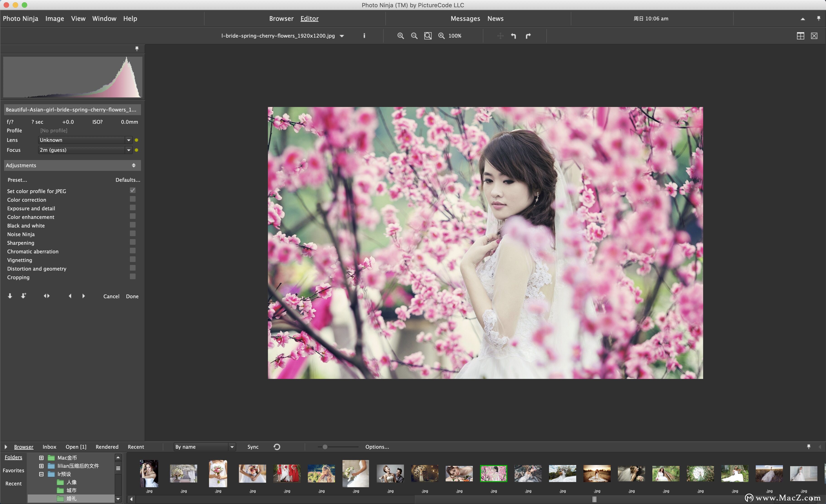Drag the browser panel size slider
Screen dimensions: 826x504
click(325, 447)
